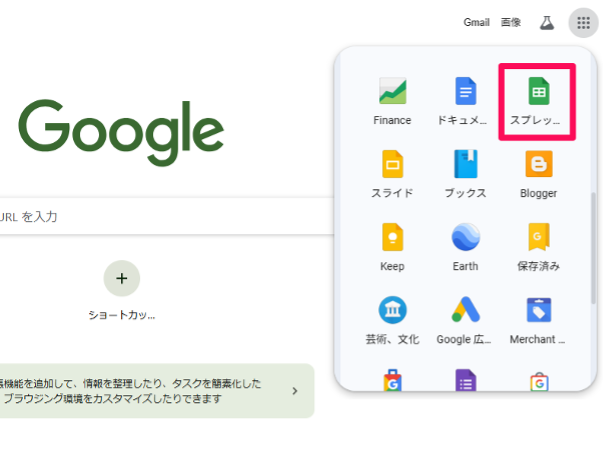Click the Google logo
Image resolution: width=604 pixels, height=470 pixels.
point(121,132)
